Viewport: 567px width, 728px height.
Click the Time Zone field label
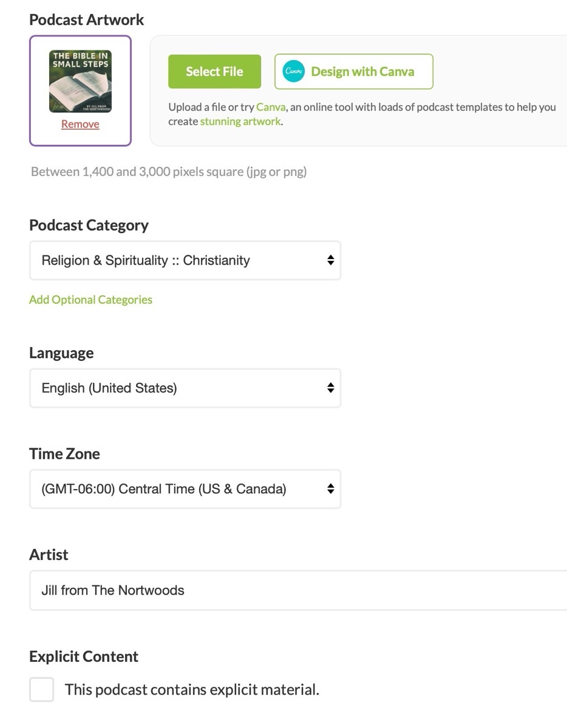[64, 454]
